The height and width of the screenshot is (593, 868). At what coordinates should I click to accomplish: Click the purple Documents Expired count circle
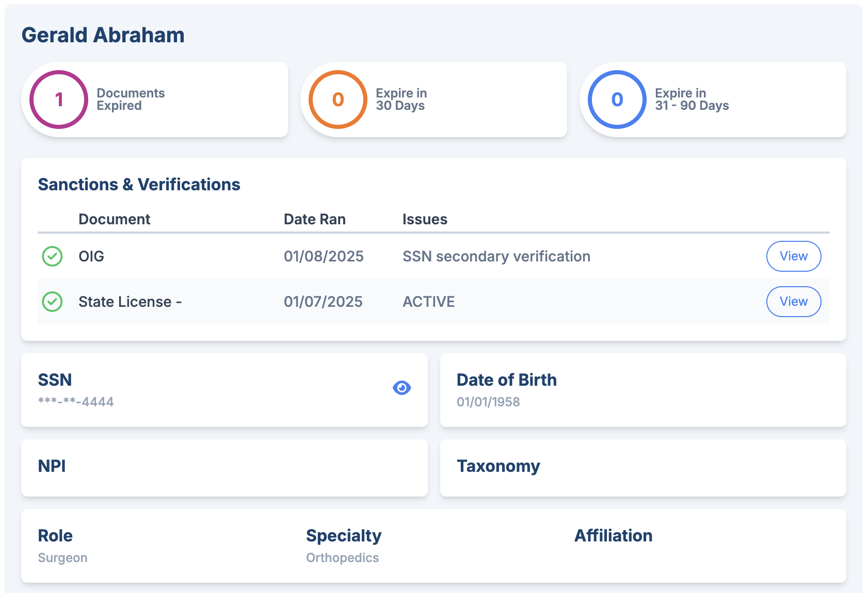(59, 100)
